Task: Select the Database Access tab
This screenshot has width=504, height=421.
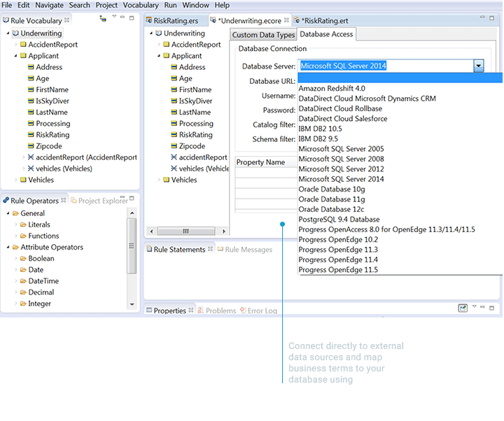Action: coord(326,34)
